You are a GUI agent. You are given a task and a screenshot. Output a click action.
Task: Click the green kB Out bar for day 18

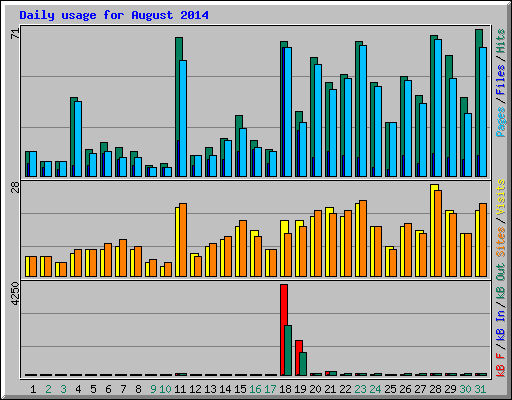288,351
